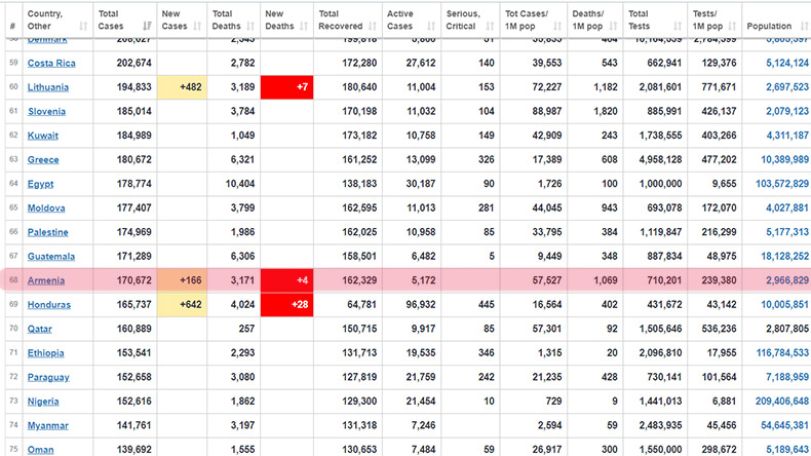Screen dimensions: 811x456
Task: Click Honduras red +28 new deaths cell
Action: coord(287,305)
